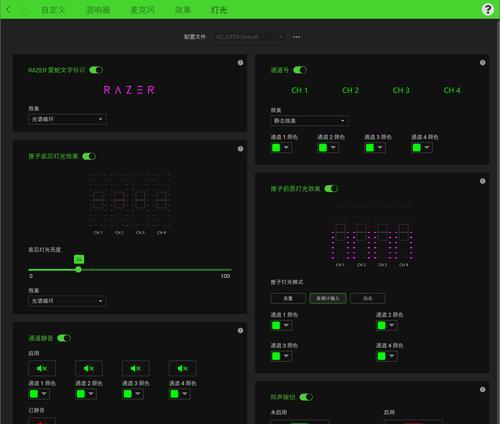Click CH 4 label in 通道号 panel
The image size is (500, 424).
(x=452, y=90)
